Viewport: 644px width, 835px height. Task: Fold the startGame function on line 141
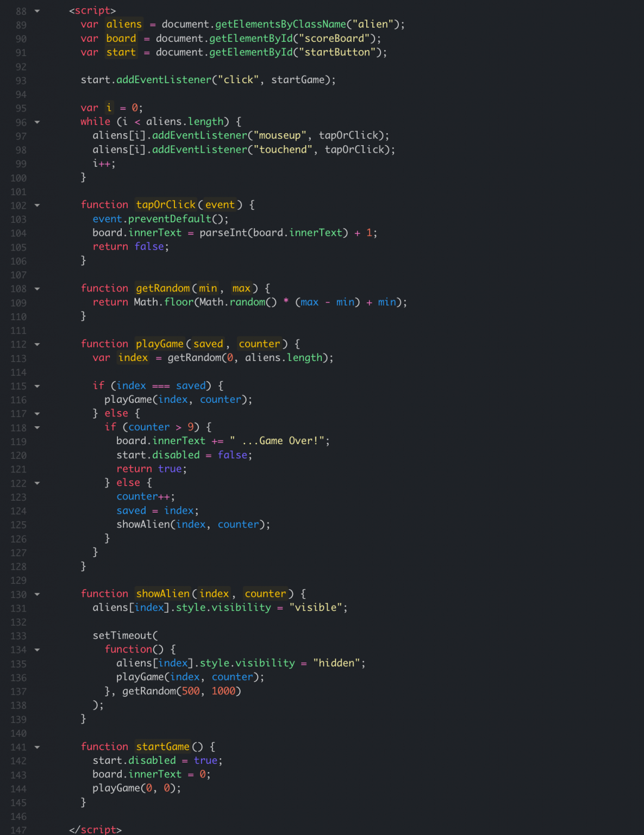tap(37, 747)
